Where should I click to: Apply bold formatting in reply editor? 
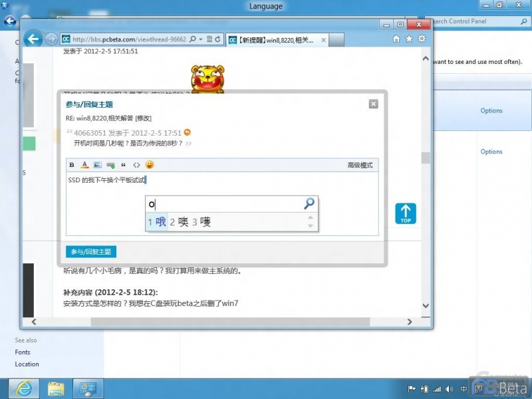[72, 165]
